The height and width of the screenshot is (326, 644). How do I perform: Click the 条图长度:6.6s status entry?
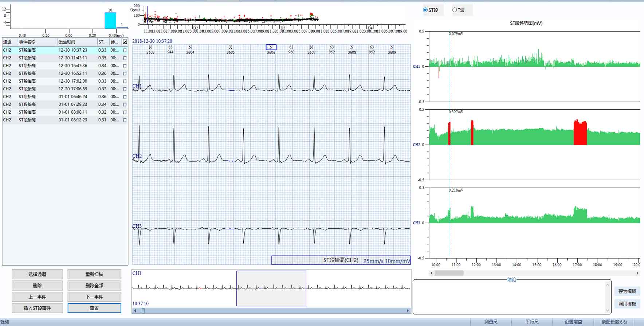pos(614,322)
